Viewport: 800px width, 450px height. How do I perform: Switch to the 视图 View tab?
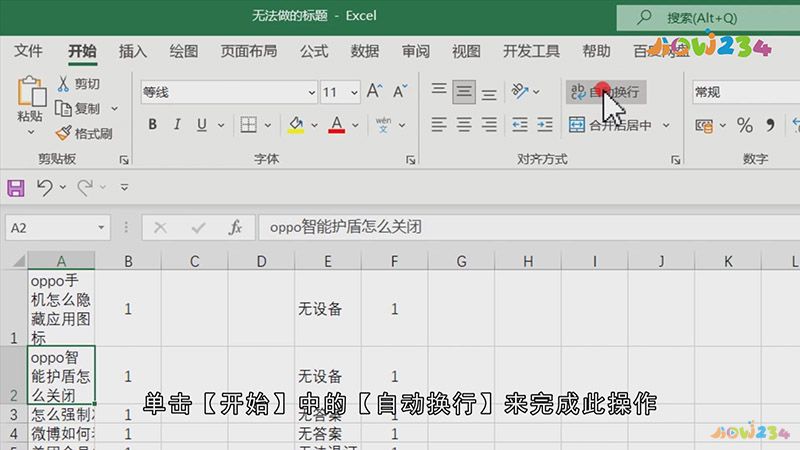tap(466, 51)
